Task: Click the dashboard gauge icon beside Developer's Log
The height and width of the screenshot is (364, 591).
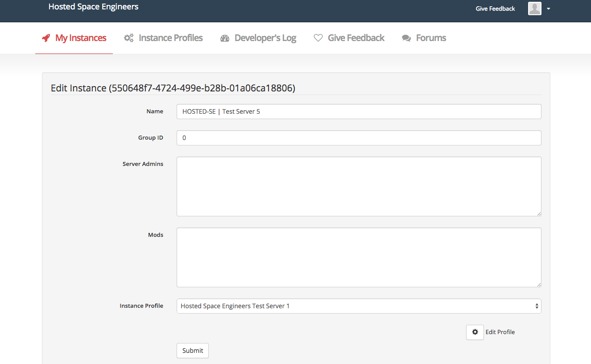Action: tap(225, 38)
